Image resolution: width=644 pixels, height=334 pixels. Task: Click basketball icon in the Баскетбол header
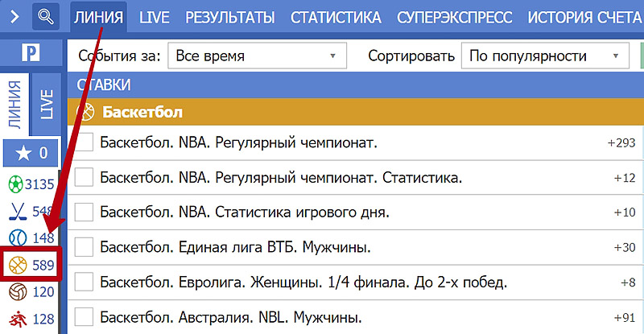(86, 112)
